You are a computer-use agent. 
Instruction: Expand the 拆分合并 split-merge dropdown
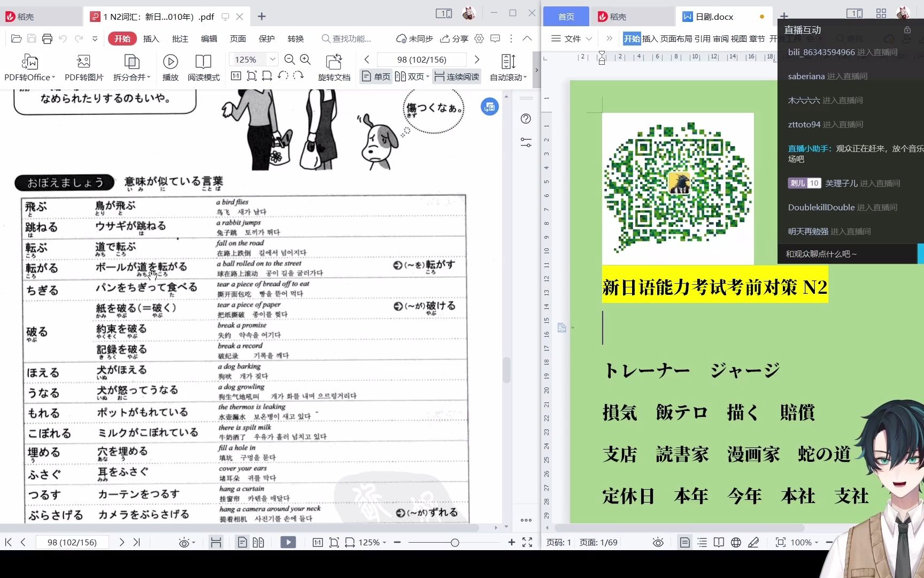pyautogui.click(x=149, y=78)
